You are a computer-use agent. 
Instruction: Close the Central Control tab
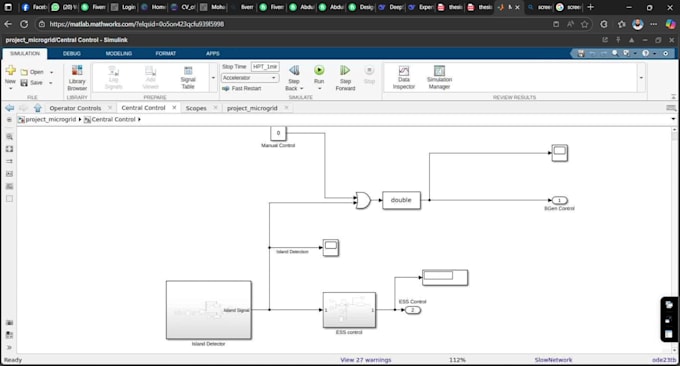[174, 108]
